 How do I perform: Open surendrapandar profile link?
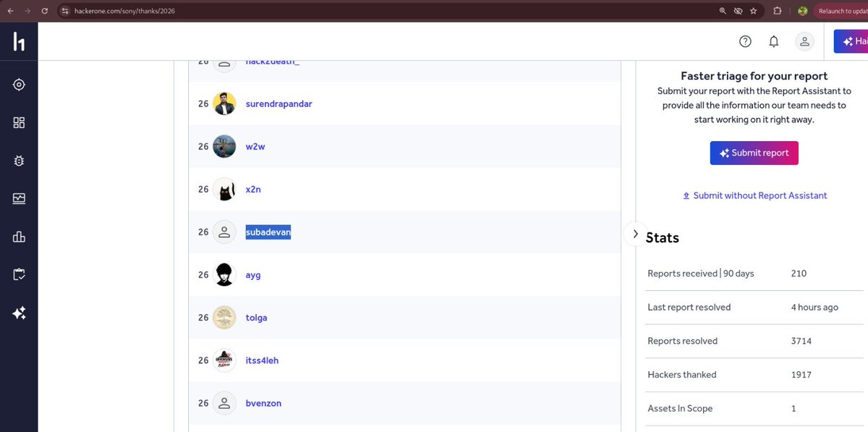coord(278,103)
